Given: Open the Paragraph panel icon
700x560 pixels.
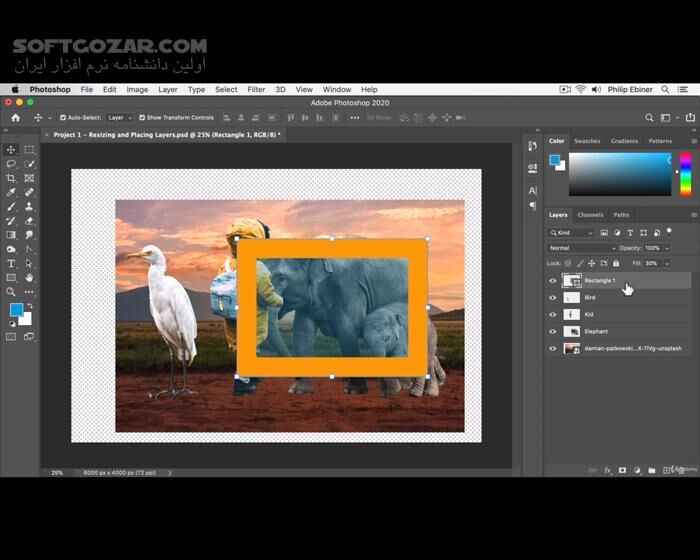Looking at the screenshot, I should tap(533, 205).
